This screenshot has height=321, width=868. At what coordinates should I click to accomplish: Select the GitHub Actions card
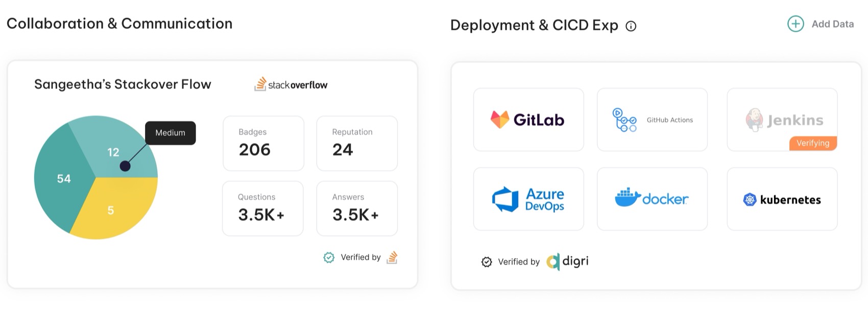tap(652, 120)
